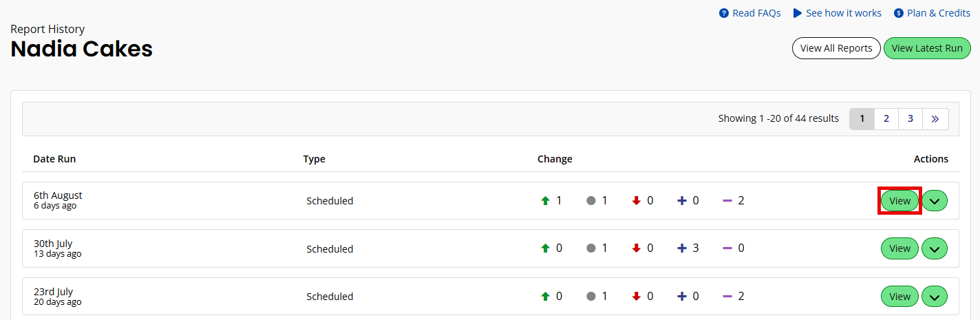Click the Plan & Credits dollar icon
The width and height of the screenshot is (980, 320).
tap(899, 13)
